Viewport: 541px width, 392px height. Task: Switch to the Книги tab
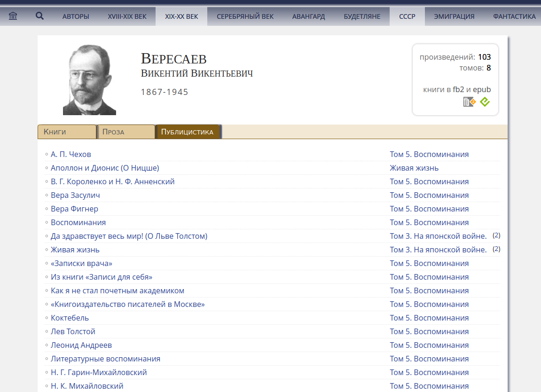[x=67, y=132]
